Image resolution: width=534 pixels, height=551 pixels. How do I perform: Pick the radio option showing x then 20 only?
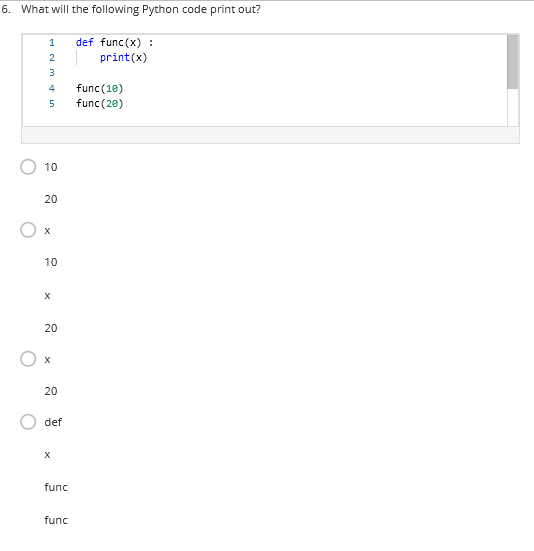tap(28, 359)
